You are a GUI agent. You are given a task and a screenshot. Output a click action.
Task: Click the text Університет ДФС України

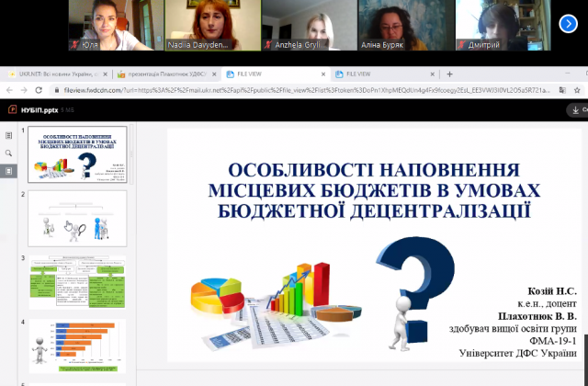pos(518,353)
